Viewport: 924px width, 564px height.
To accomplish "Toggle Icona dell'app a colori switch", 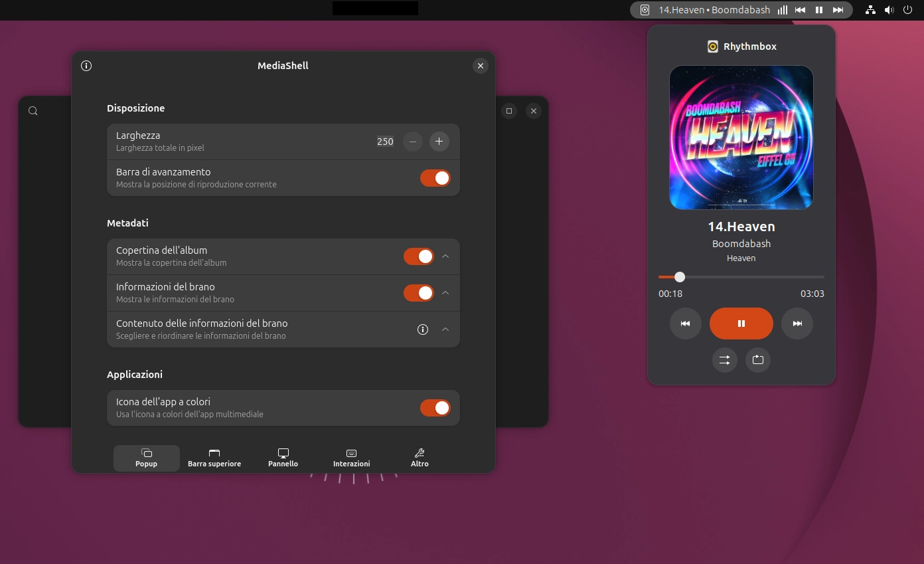I will pyautogui.click(x=435, y=408).
